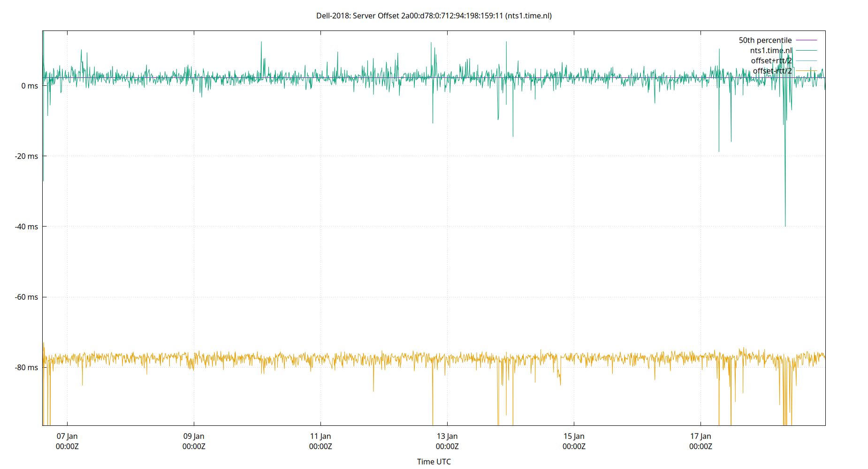Viewport: 868px width, 469px height.
Task: Click the -80 ms axis label
Action: coord(27,368)
